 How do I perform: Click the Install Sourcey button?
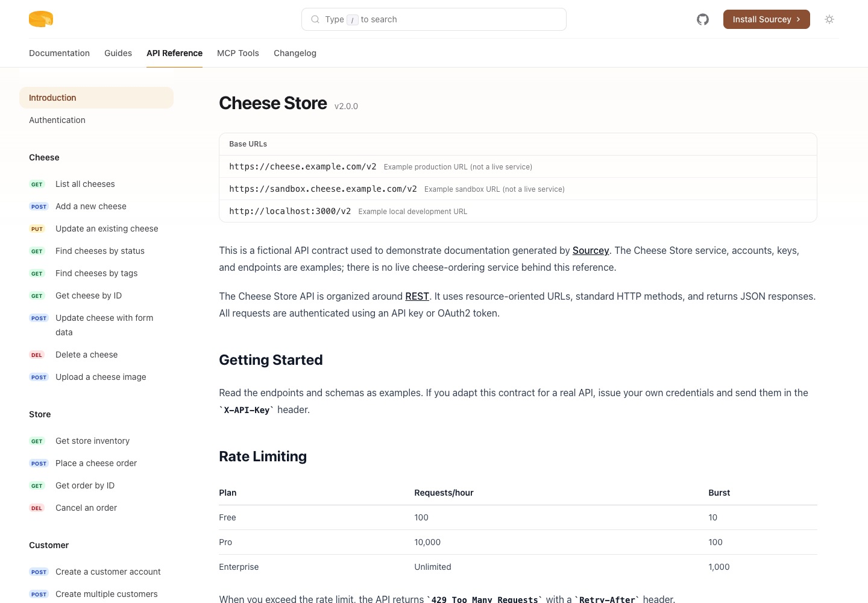[x=767, y=19]
